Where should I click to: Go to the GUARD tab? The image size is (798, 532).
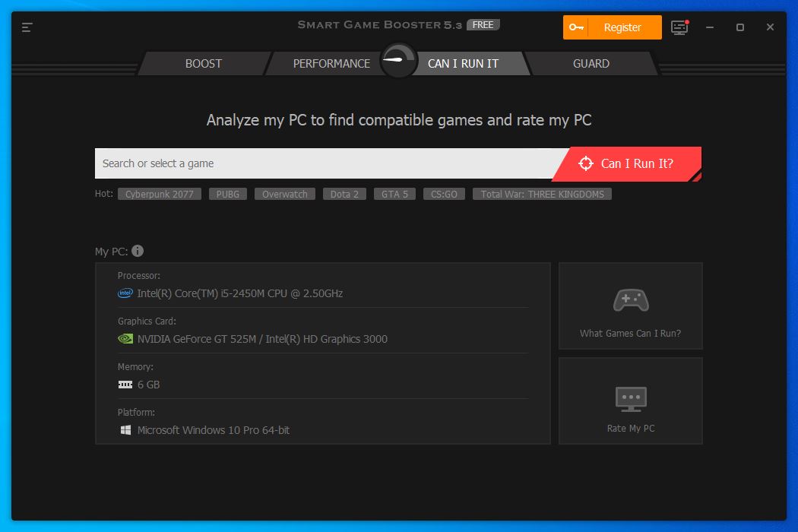(591, 64)
